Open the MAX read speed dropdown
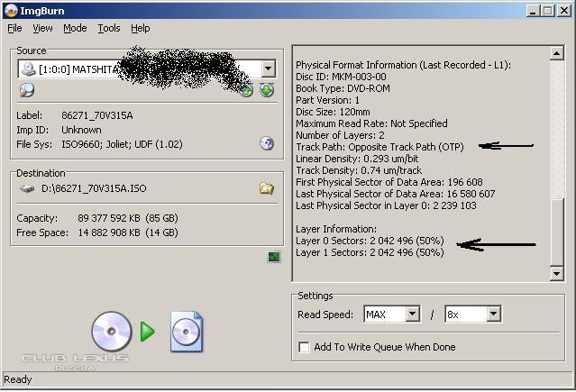The width and height of the screenshot is (576, 392). click(x=412, y=315)
